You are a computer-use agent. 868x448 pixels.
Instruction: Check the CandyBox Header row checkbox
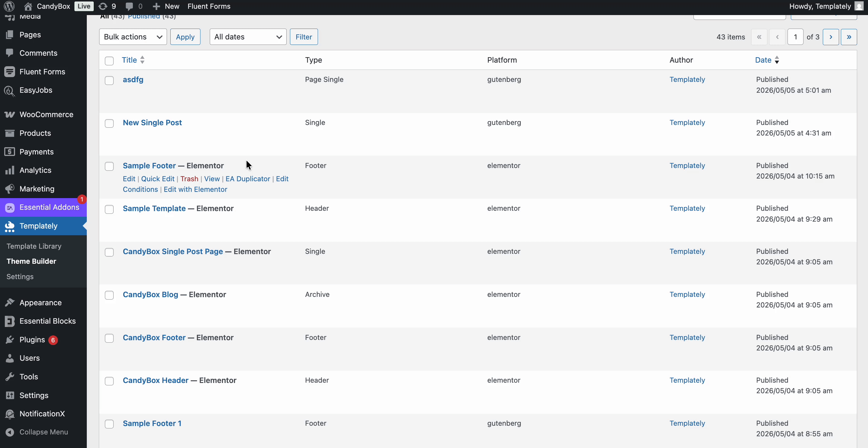(109, 381)
